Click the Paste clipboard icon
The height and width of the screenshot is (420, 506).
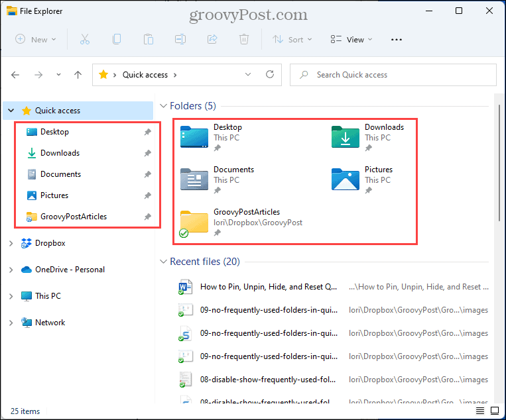tap(148, 39)
